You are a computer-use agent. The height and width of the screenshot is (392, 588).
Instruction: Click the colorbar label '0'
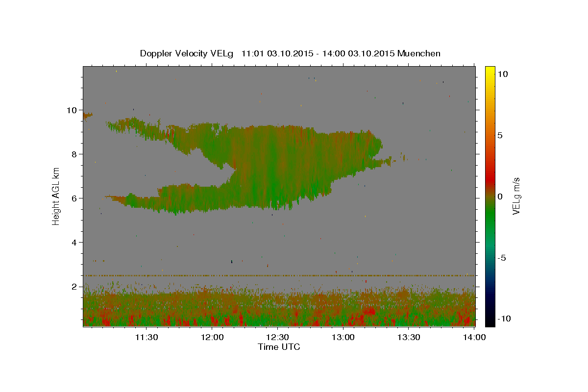(x=500, y=196)
